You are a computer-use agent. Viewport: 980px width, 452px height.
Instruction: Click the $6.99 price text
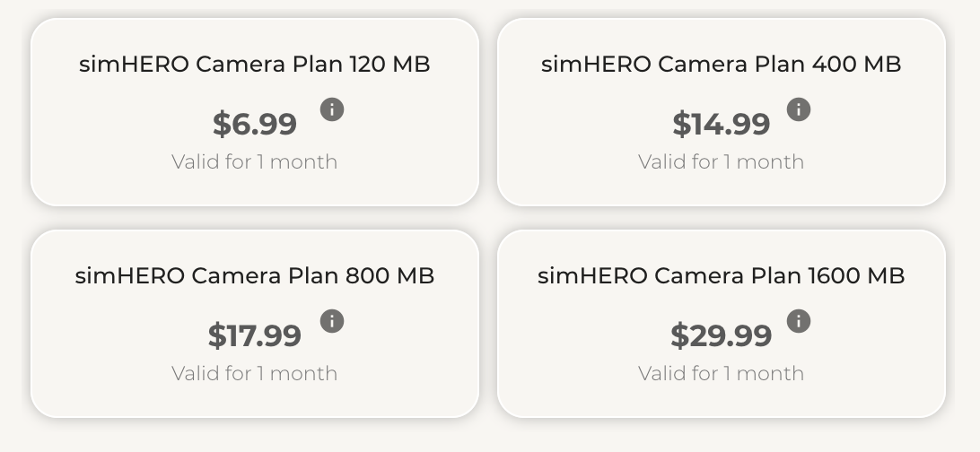255,124
